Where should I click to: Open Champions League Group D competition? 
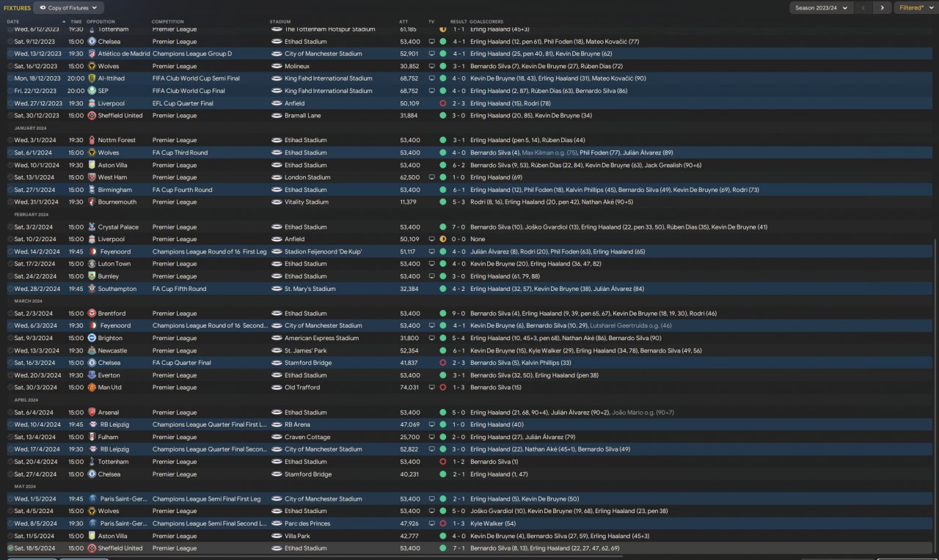coord(192,54)
